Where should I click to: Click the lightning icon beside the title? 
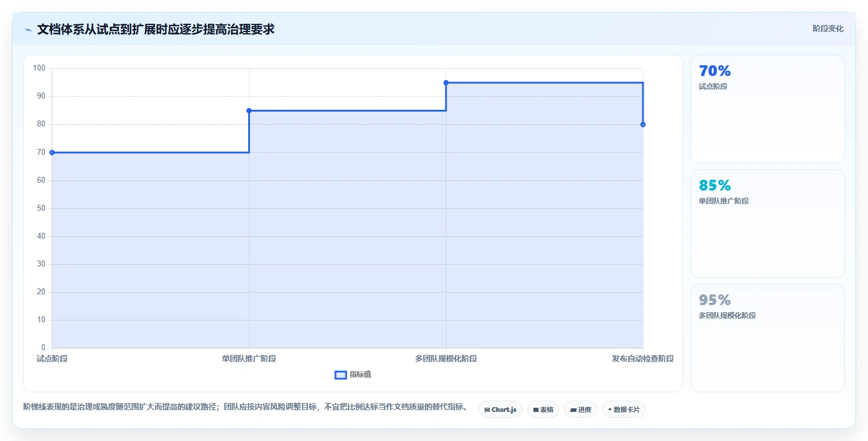click(28, 29)
